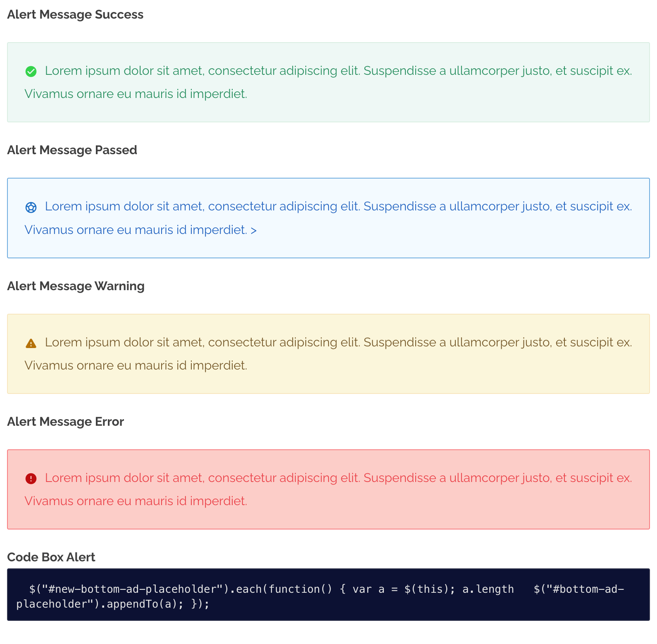
Task: Click the red exclamation error icon
Action: pos(31,479)
